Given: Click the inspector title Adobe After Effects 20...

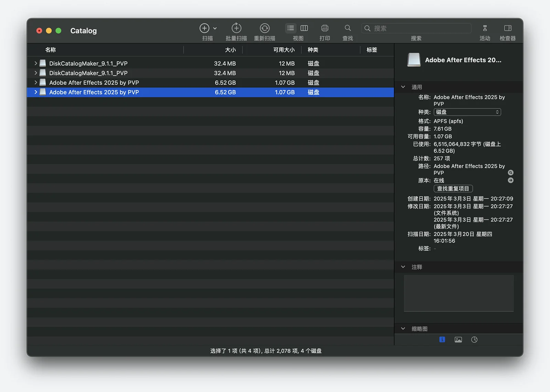Looking at the screenshot, I should click(463, 60).
